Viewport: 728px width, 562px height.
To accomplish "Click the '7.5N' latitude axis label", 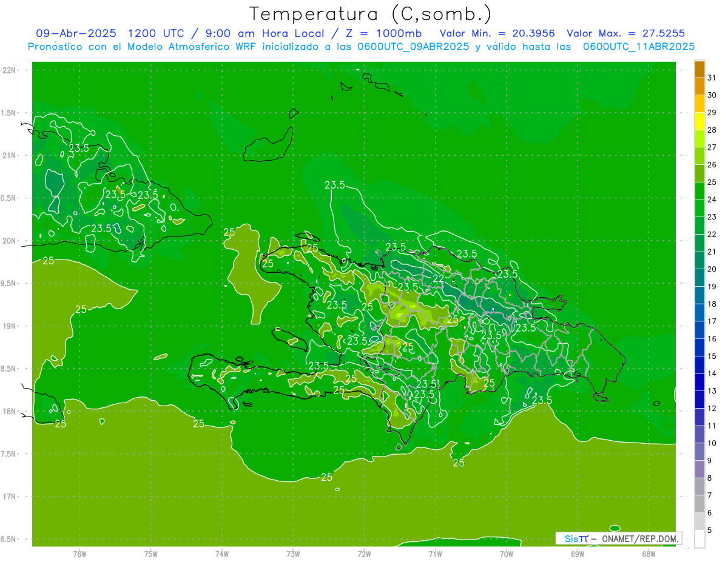I will [x=9, y=454].
